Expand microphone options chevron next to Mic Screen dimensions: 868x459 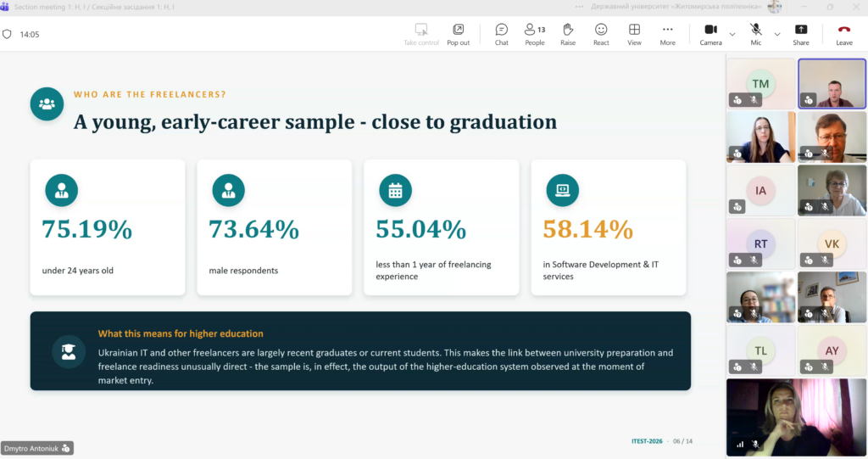click(777, 35)
